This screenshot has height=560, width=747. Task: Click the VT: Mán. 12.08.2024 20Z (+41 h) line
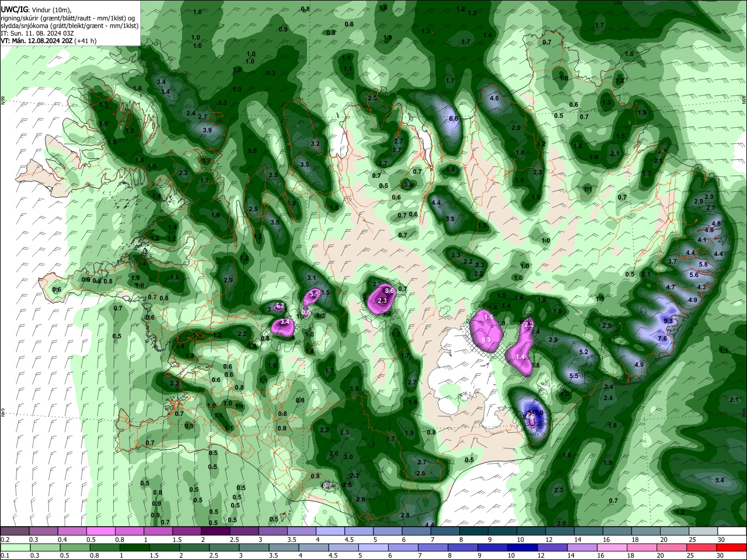[x=49, y=41]
